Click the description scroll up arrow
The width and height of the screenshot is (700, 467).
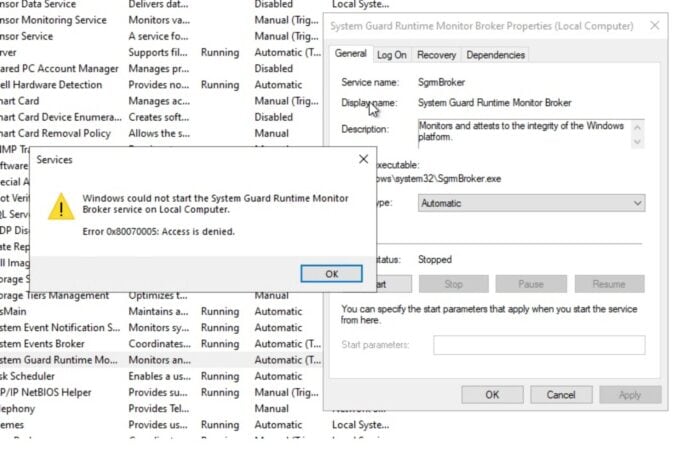pos(638,128)
